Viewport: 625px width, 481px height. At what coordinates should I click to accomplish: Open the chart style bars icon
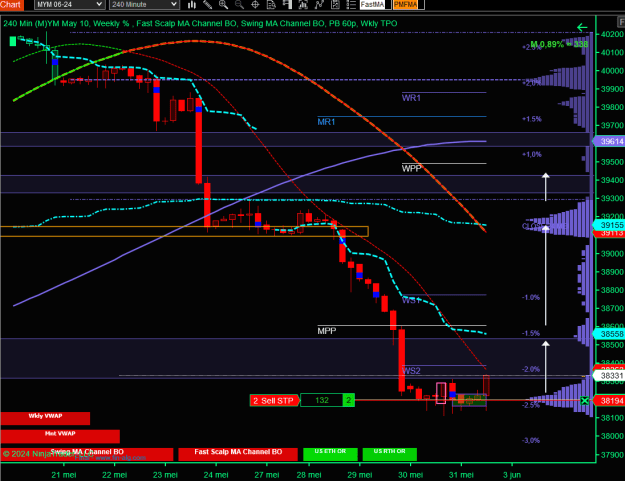pyautogui.click(x=192, y=4)
